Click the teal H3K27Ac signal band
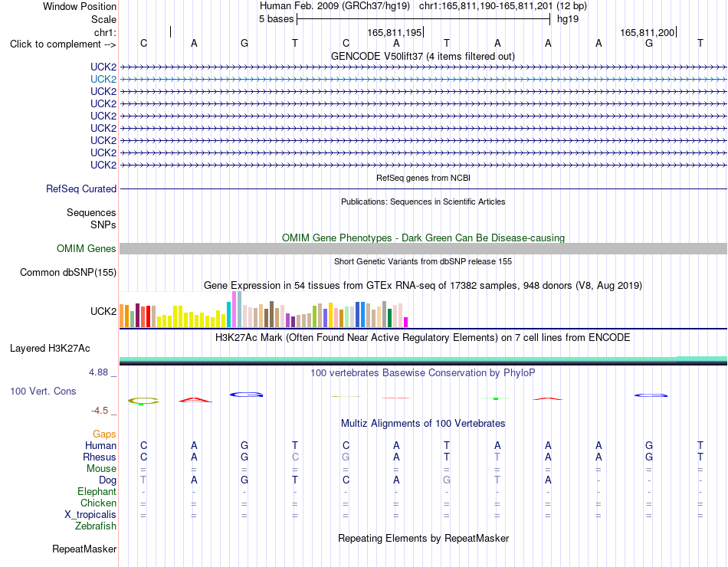Screen dimensions: 728x567 pyautogui.click(x=423, y=359)
